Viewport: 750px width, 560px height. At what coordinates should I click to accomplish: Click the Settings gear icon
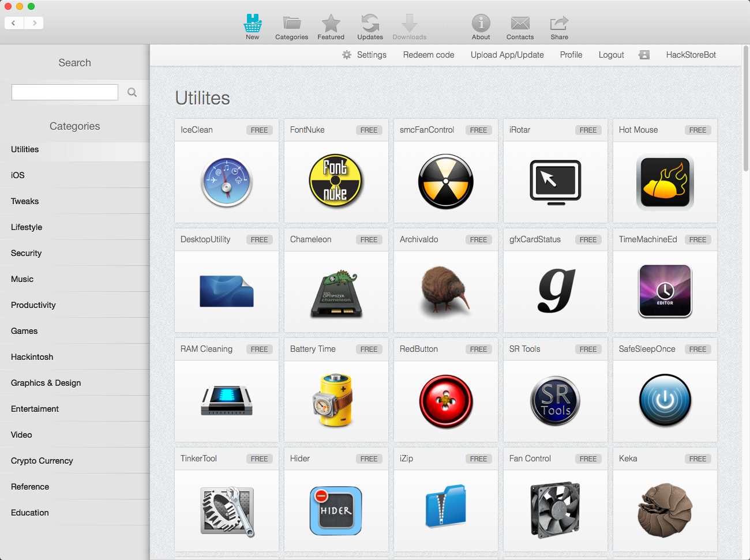[347, 55]
